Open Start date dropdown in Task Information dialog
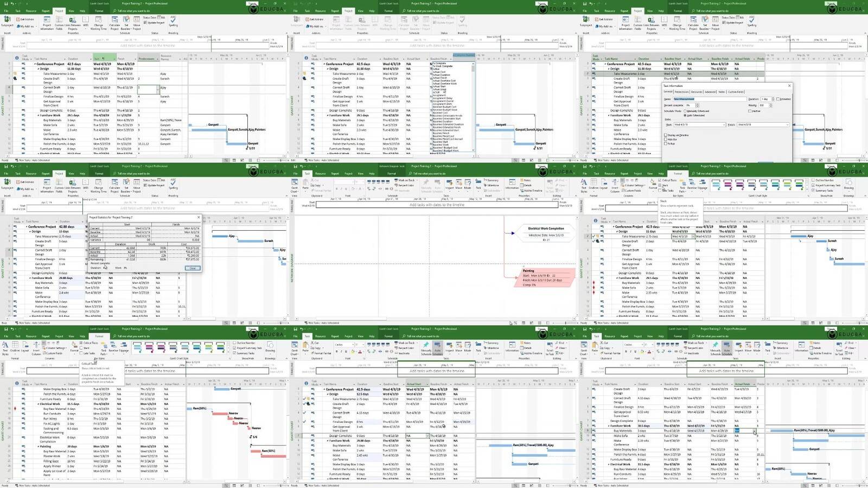The width and height of the screenshot is (868, 488). coord(724,125)
